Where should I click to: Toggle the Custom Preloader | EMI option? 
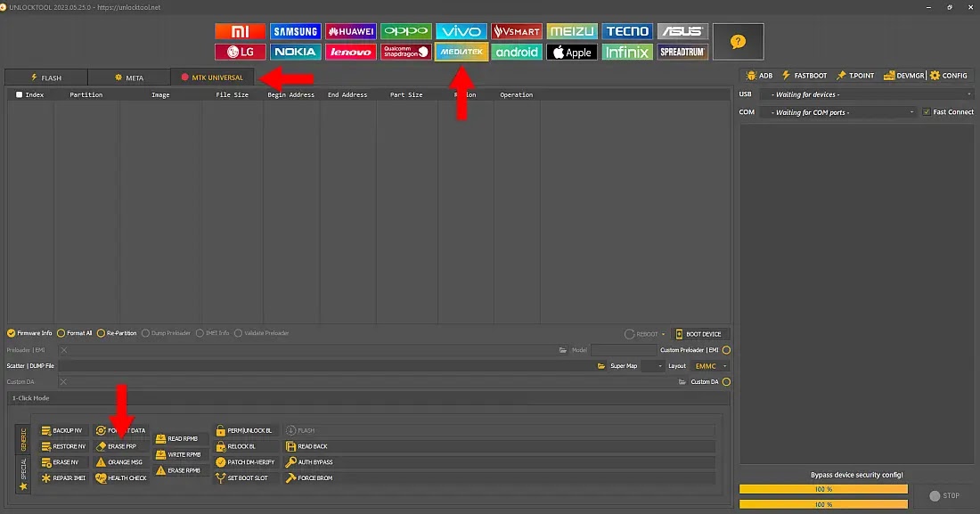726,350
